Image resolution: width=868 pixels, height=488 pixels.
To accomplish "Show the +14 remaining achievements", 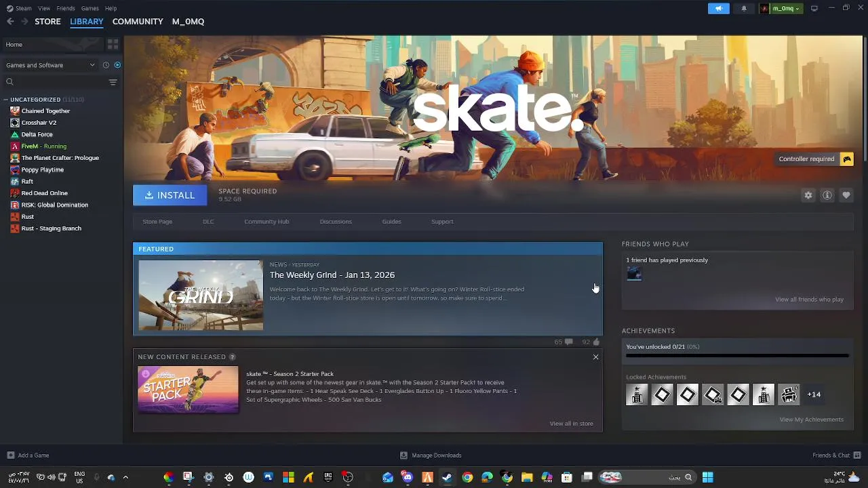I will (x=814, y=394).
